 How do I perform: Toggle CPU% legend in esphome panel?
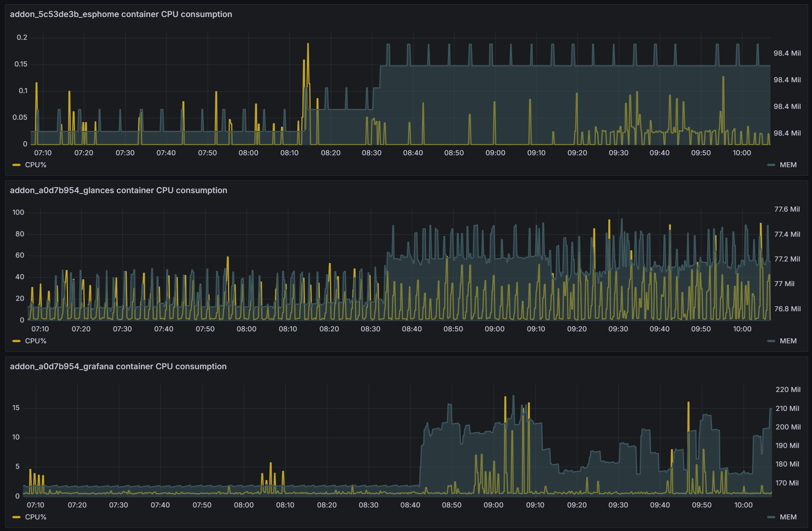coord(36,165)
